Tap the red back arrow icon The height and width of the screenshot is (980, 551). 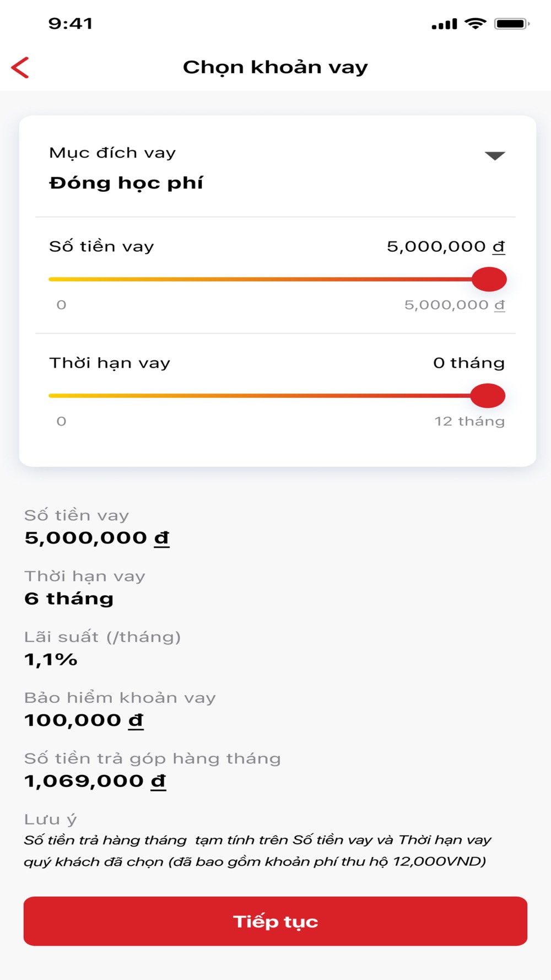pyautogui.click(x=20, y=67)
